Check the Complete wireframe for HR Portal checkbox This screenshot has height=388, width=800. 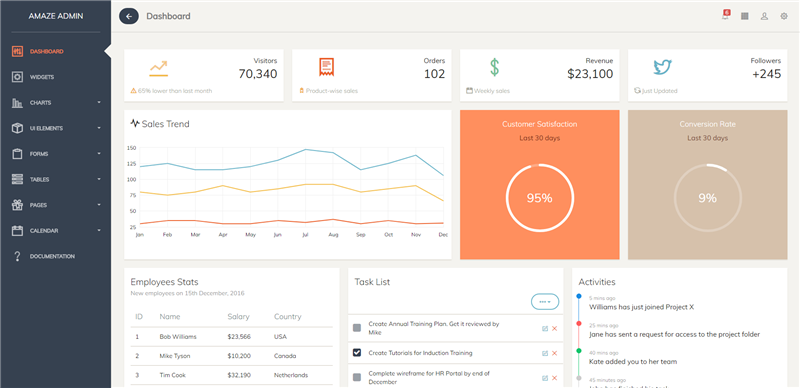(x=357, y=377)
